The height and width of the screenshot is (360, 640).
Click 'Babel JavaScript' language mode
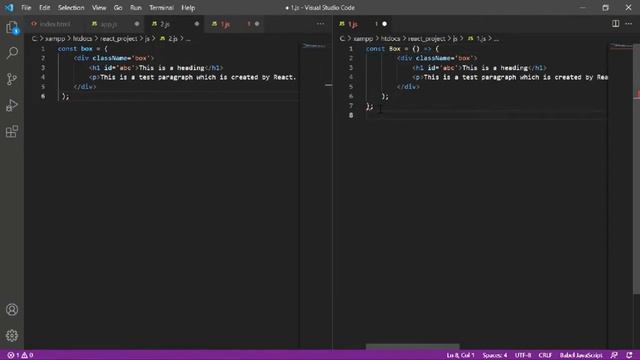point(581,355)
